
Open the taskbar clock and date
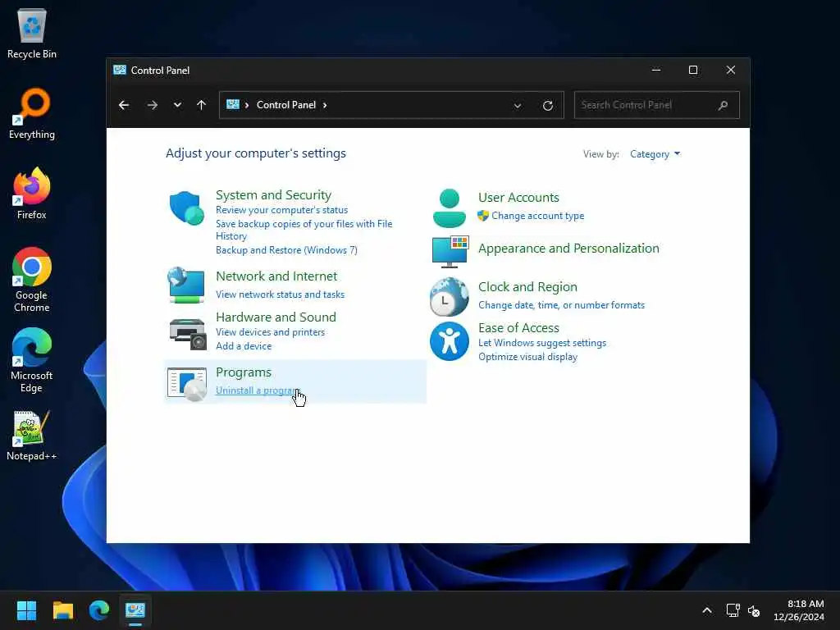(798, 610)
